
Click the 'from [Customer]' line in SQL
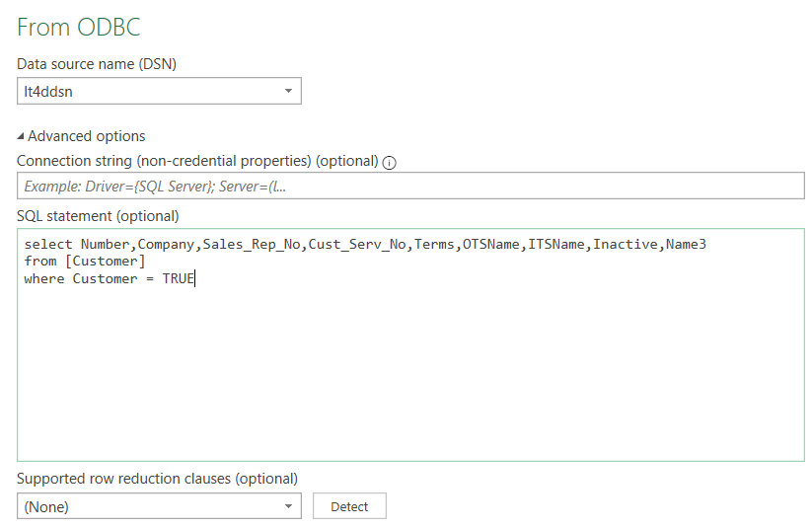tap(85, 262)
